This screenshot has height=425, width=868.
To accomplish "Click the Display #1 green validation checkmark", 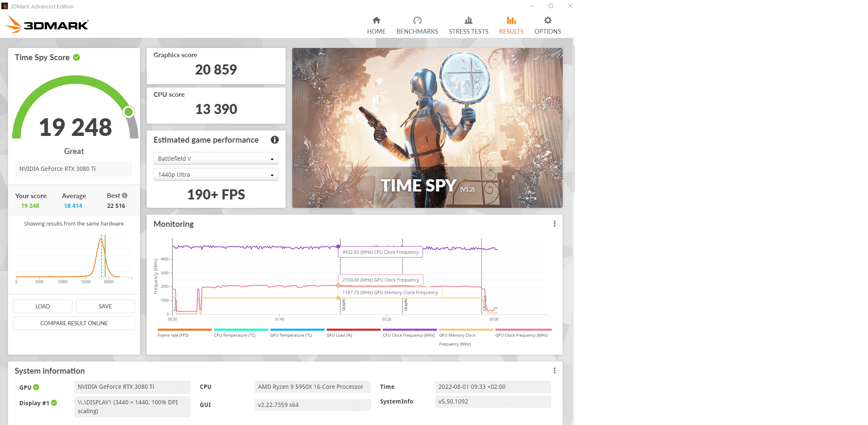I will point(54,403).
